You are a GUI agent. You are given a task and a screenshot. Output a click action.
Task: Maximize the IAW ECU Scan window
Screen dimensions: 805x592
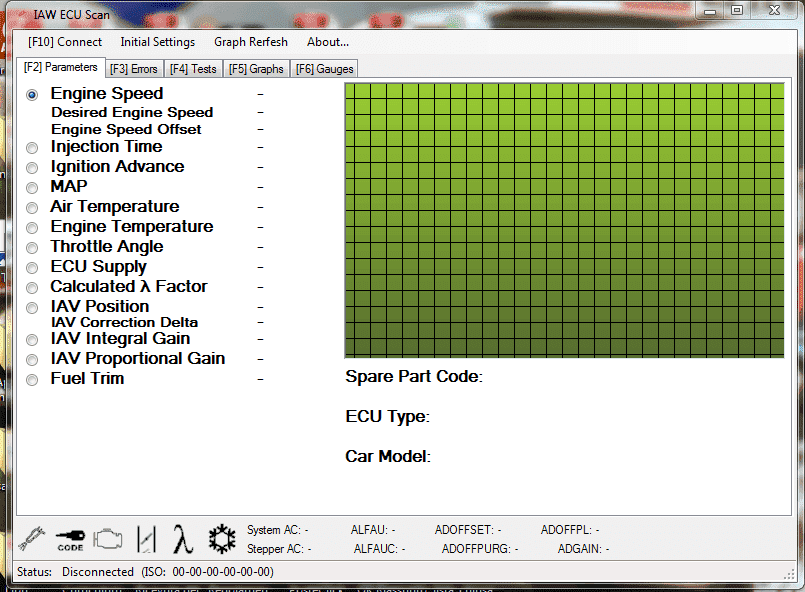[737, 10]
